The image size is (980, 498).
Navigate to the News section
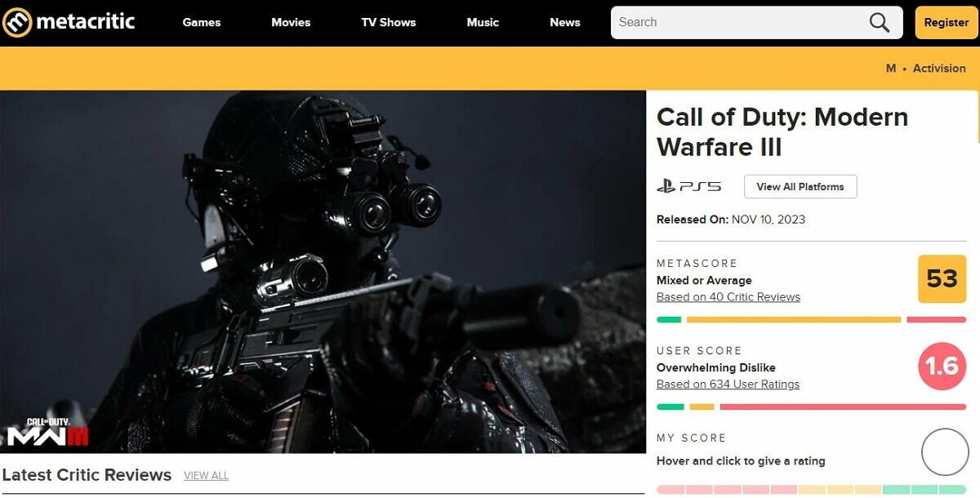[565, 23]
